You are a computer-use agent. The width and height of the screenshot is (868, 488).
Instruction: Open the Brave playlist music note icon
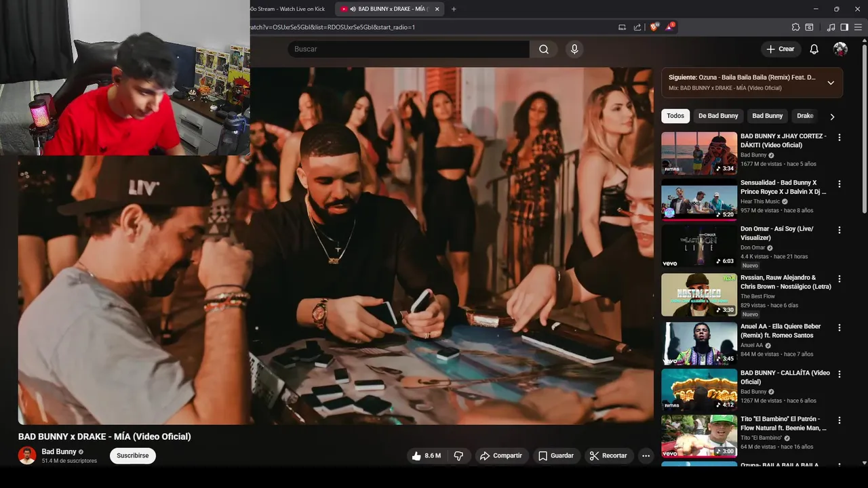click(831, 27)
